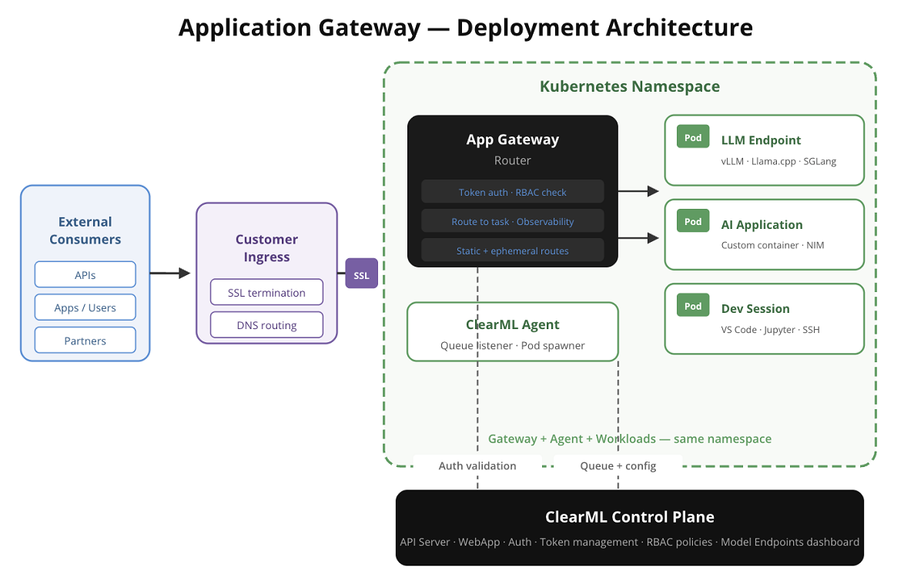The image size is (924, 588).
Task: Click the Queue + config label
Action: point(618,465)
